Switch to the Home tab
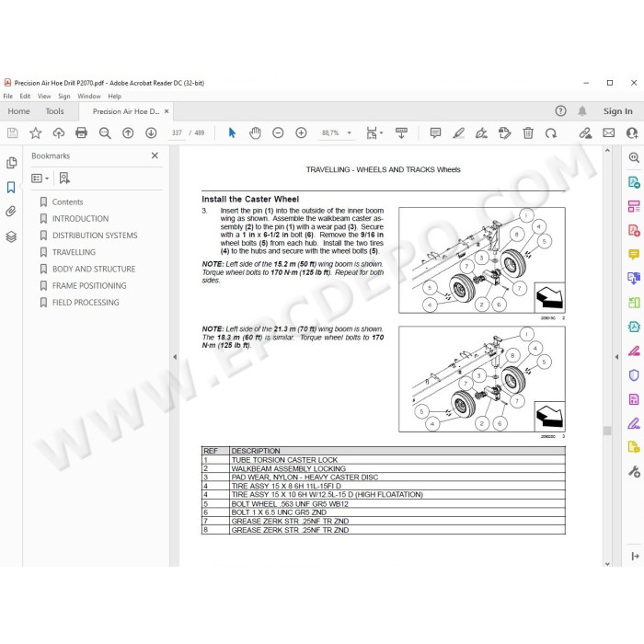 [19, 111]
